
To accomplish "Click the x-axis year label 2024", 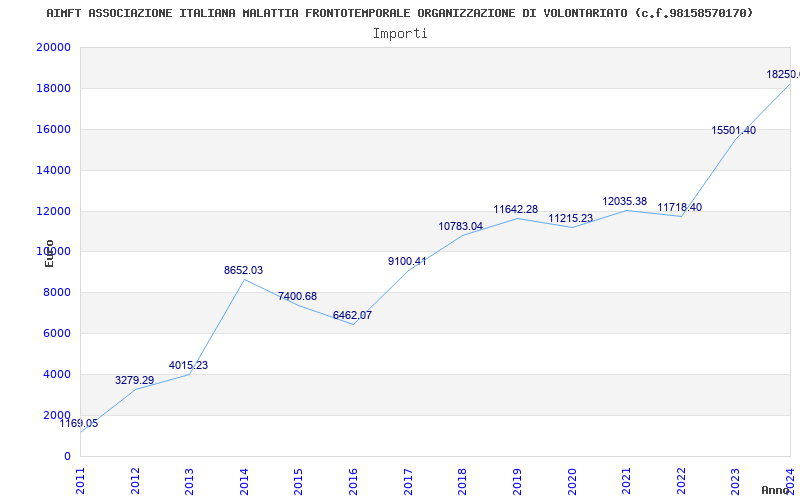I will pos(790,482).
